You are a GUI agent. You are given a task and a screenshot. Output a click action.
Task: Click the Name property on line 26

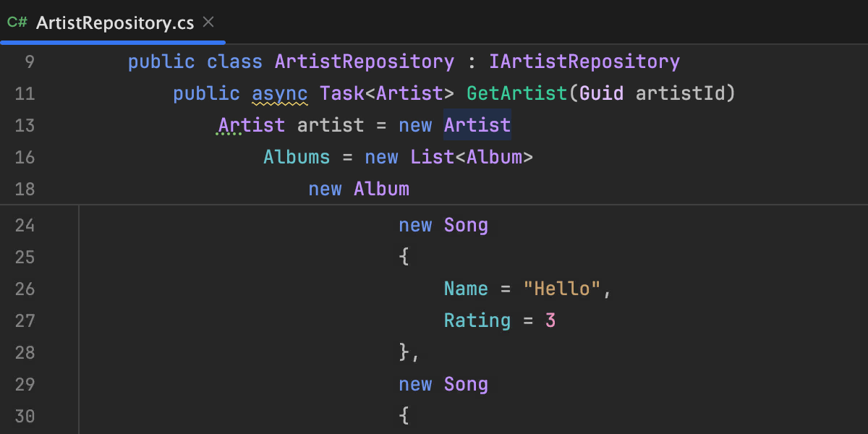(466, 289)
